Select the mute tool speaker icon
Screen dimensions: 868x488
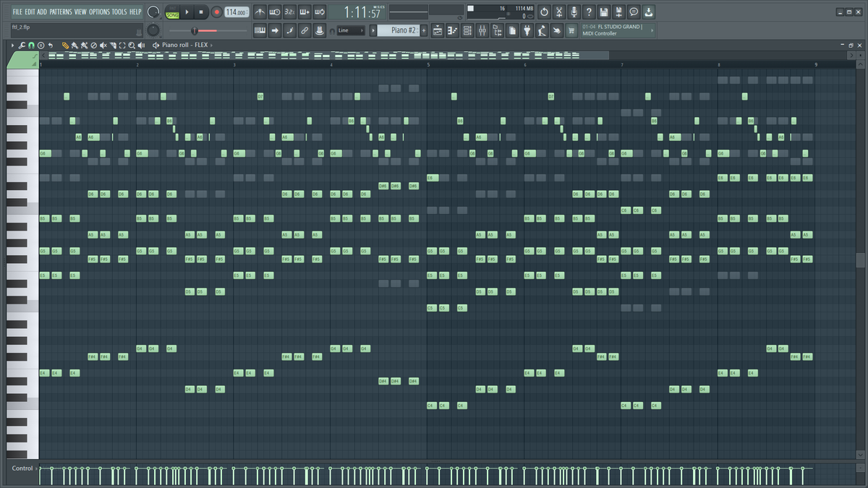pyautogui.click(x=103, y=45)
